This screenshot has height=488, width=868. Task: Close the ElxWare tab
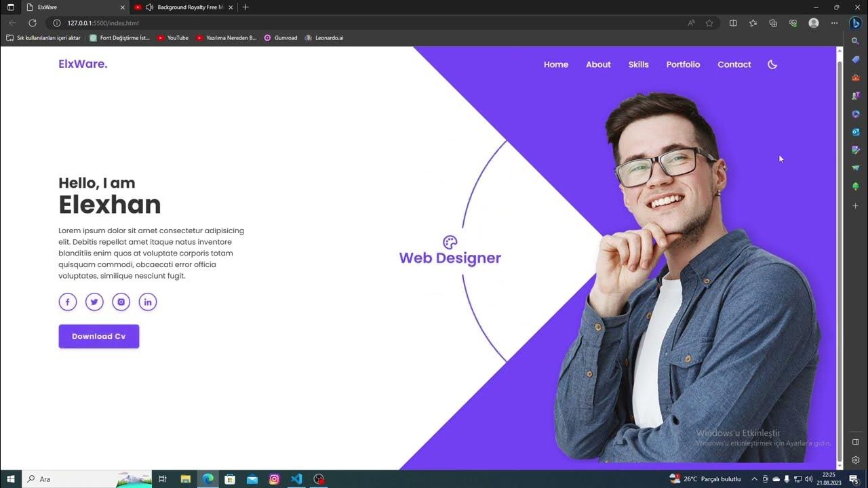coord(122,7)
